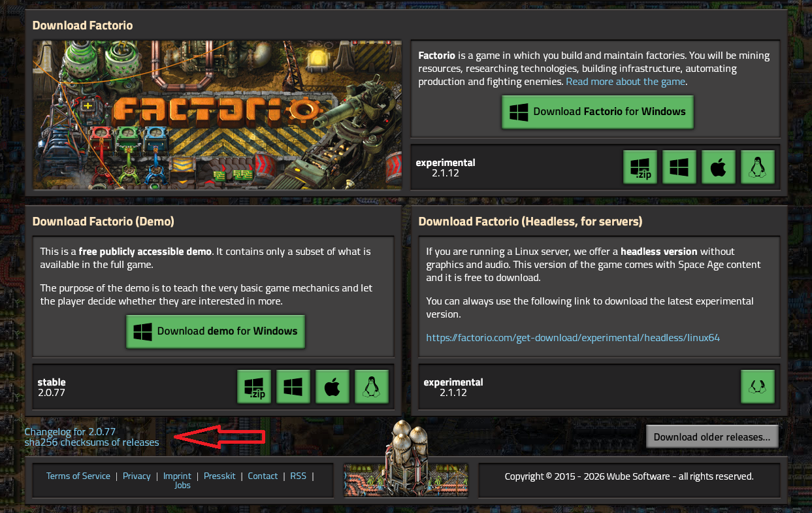The image size is (812, 513).
Task: Open Presskit footer link
Action: click(219, 476)
